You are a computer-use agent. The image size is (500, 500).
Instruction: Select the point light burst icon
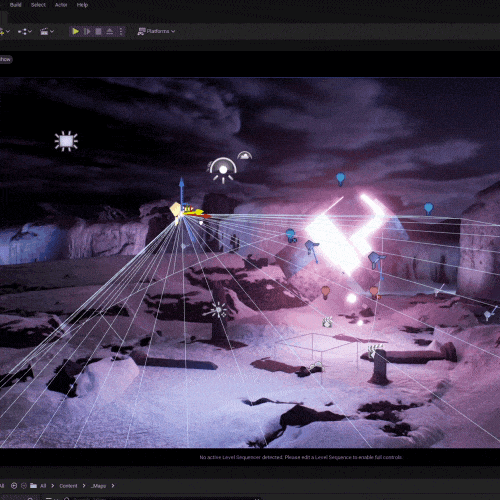click(x=217, y=310)
